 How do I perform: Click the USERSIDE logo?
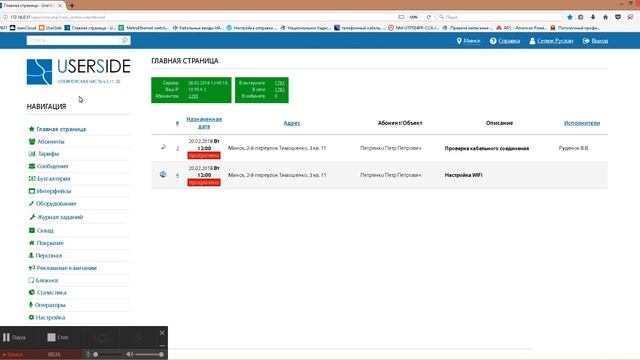(78, 71)
